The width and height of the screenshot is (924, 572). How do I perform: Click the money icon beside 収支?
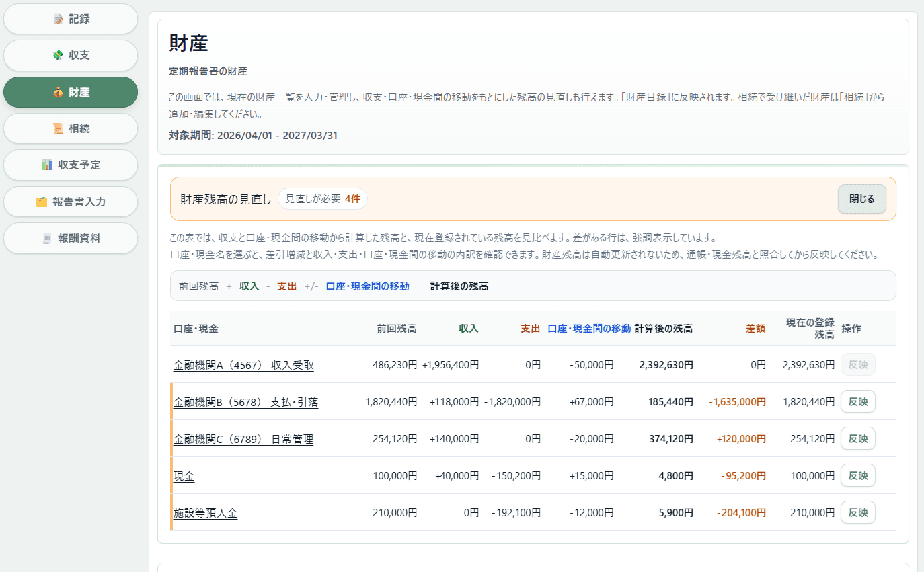[58, 56]
